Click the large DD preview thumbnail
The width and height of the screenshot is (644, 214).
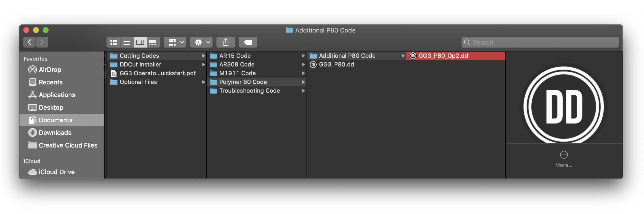coord(563,107)
